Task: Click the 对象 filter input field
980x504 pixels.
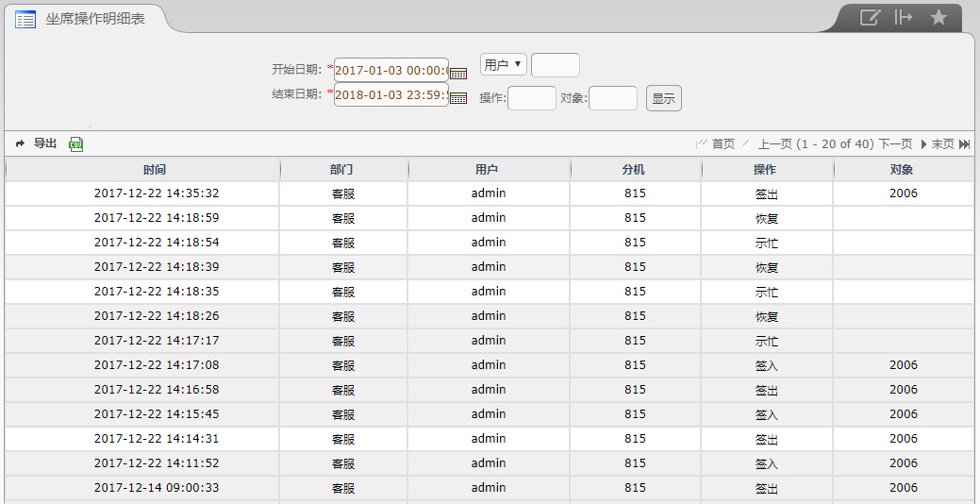Action: 613,98
